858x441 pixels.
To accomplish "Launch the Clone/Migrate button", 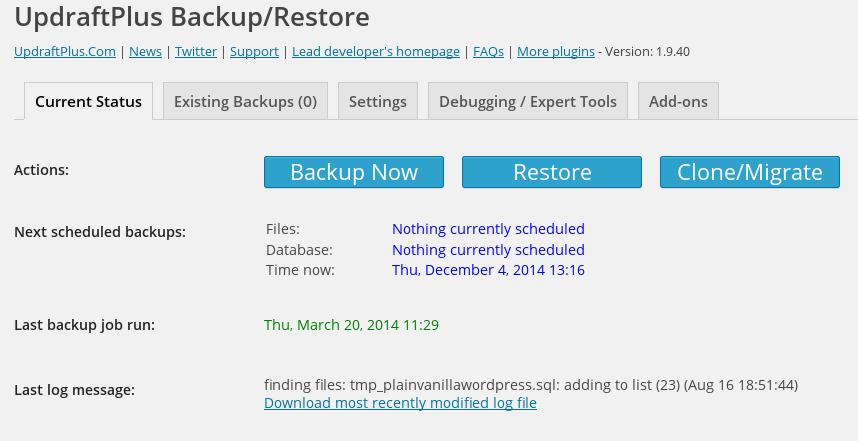I will (x=750, y=172).
